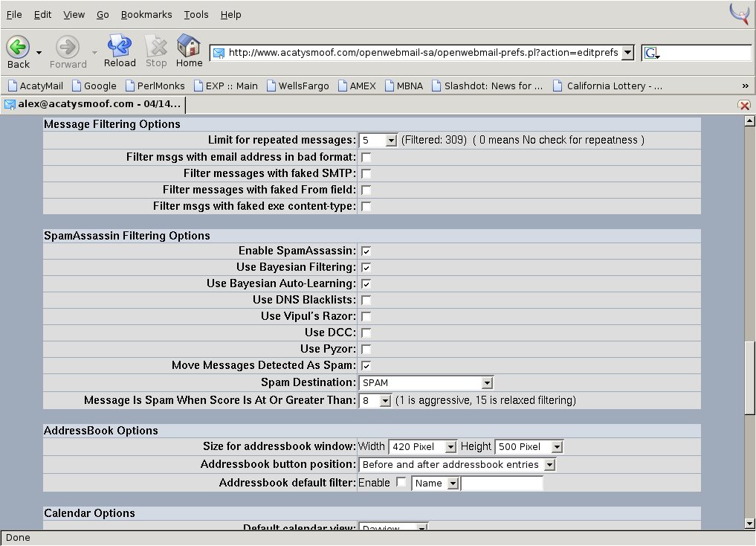This screenshot has width=756, height=546.
Task: Click the SpamAssassin Filtering Options heading
Action: click(127, 236)
